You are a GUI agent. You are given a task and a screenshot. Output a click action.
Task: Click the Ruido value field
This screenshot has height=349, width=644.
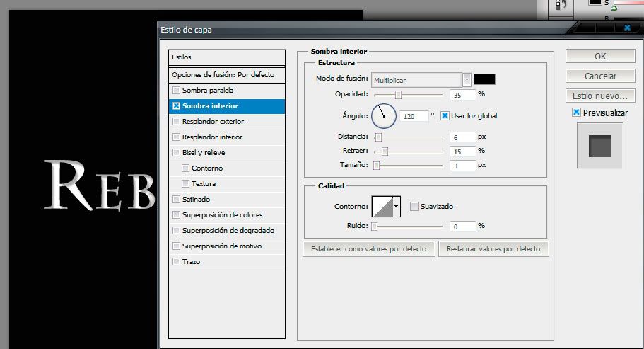[x=462, y=227]
